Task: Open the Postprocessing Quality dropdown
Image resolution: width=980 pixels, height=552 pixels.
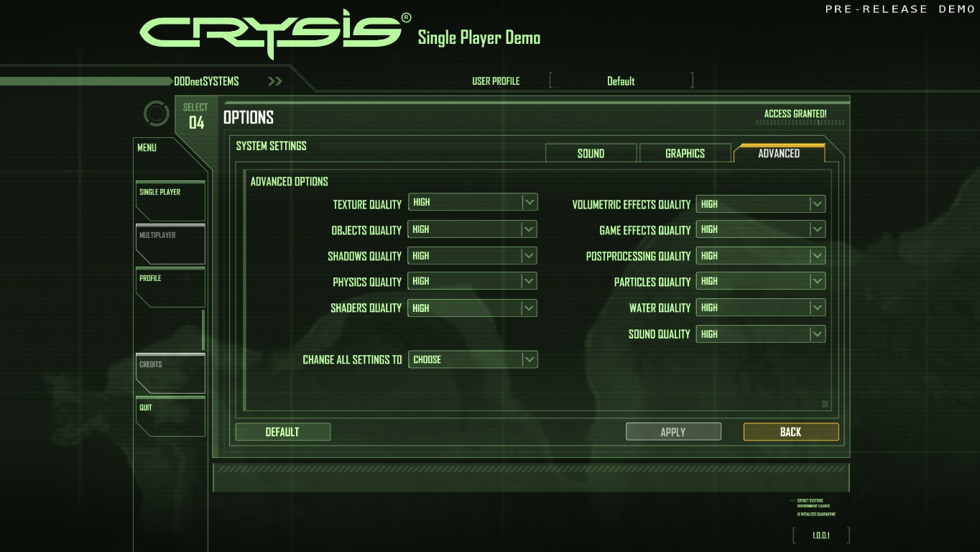Action: 761,255
